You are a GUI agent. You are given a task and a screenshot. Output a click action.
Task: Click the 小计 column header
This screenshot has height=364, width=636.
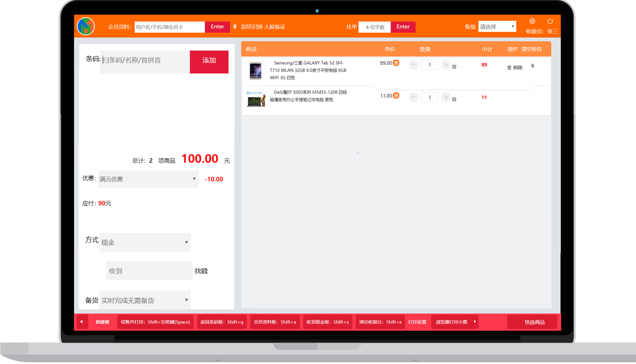487,49
